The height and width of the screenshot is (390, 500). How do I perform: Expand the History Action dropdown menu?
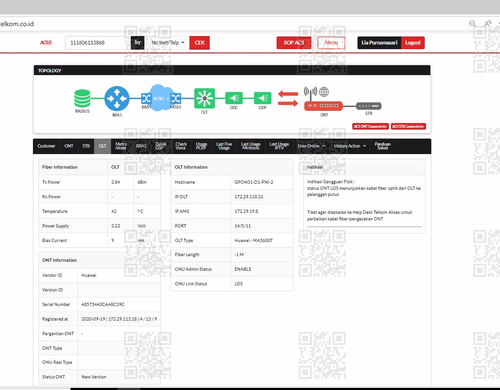pos(350,146)
